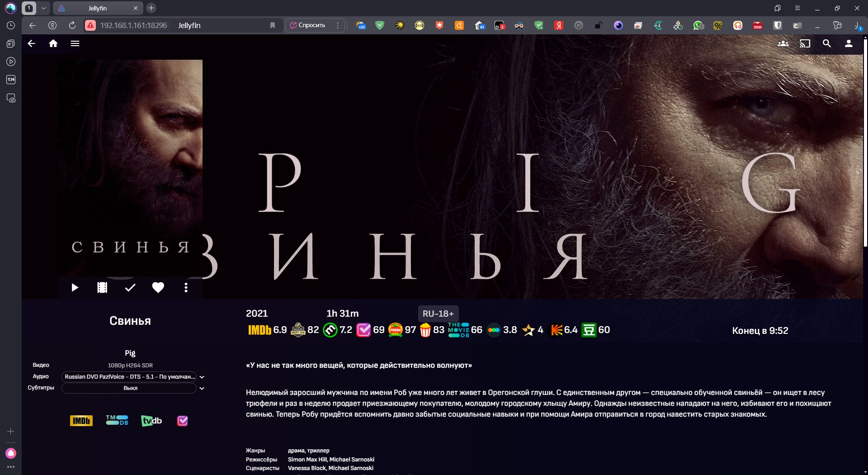
Task: Play the trailer film-strip icon
Action: (x=102, y=288)
